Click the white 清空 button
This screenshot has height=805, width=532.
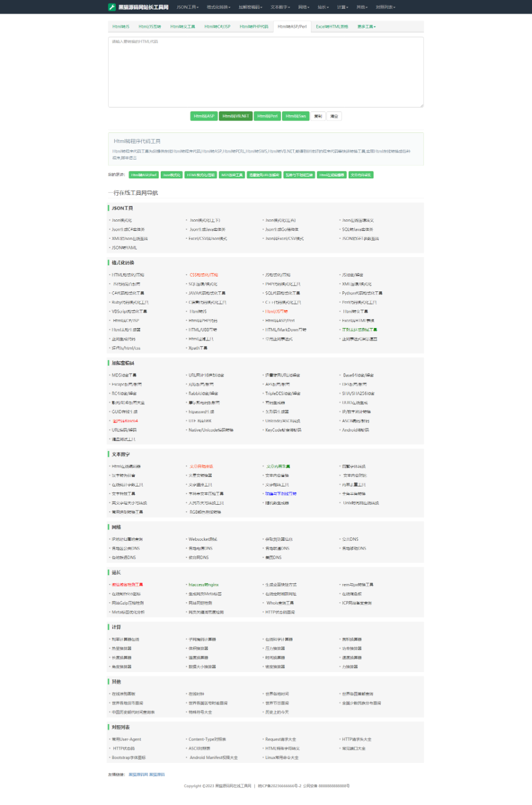334,116
